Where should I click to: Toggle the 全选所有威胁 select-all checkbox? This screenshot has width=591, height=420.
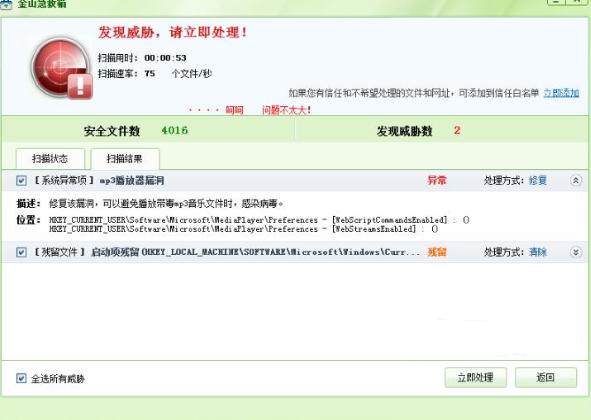pyautogui.click(x=21, y=378)
